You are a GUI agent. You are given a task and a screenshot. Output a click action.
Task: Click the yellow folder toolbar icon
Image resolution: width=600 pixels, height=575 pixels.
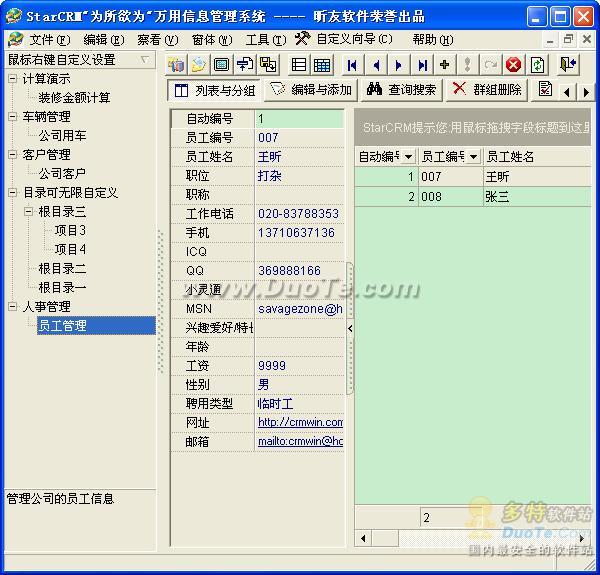coord(199,65)
